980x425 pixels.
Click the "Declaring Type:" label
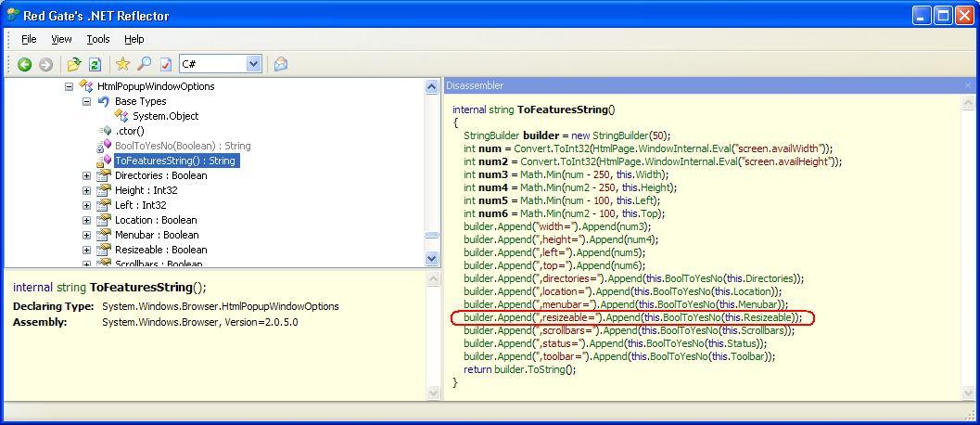(54, 307)
